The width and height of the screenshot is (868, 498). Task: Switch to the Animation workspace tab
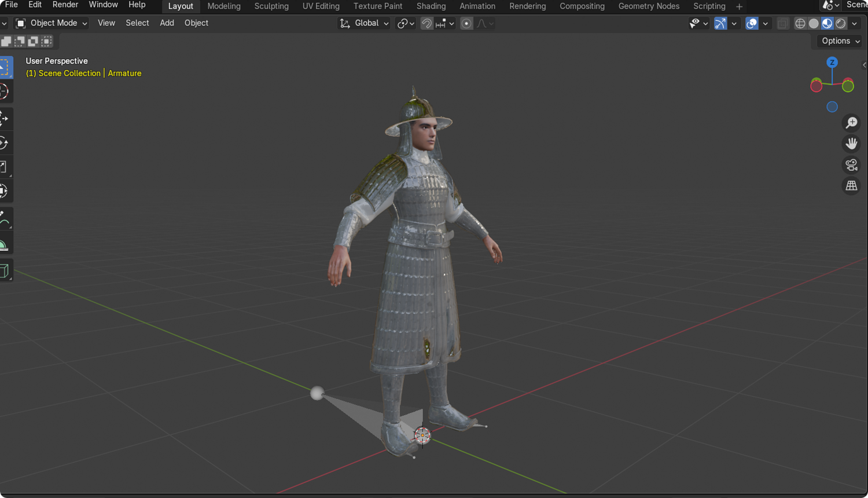[x=477, y=6]
